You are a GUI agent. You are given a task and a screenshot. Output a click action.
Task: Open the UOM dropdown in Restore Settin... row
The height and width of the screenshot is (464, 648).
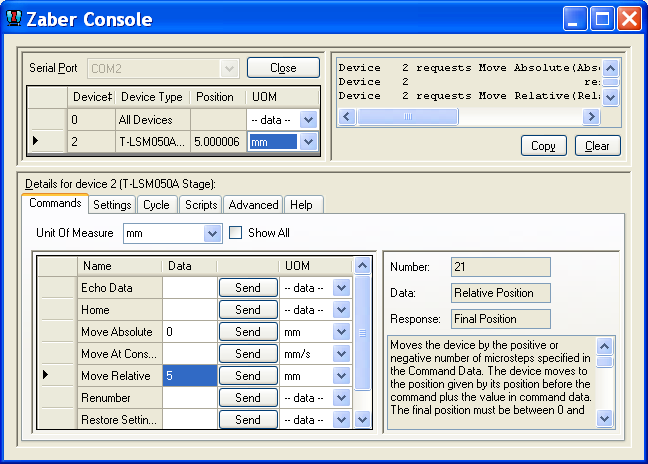point(341,420)
